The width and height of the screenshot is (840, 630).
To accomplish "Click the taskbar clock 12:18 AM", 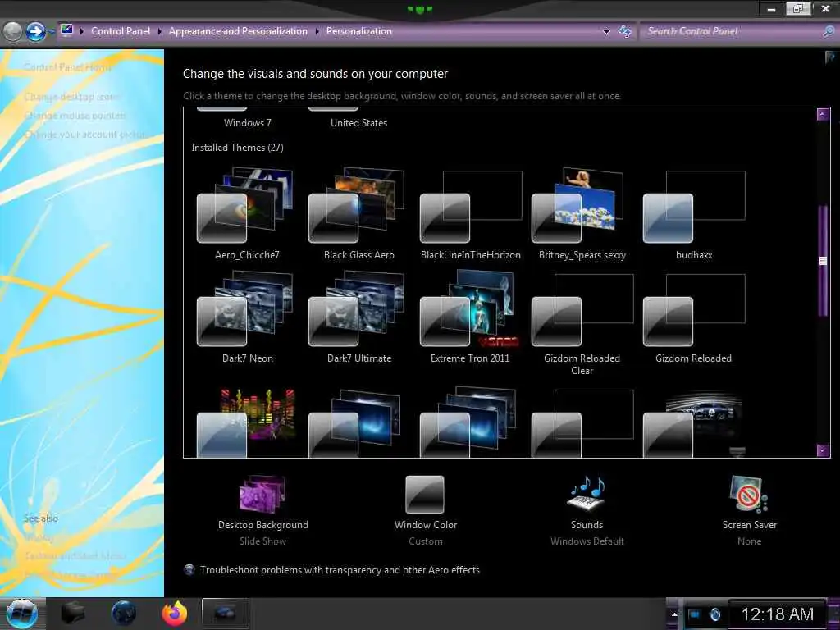I will tap(778, 614).
